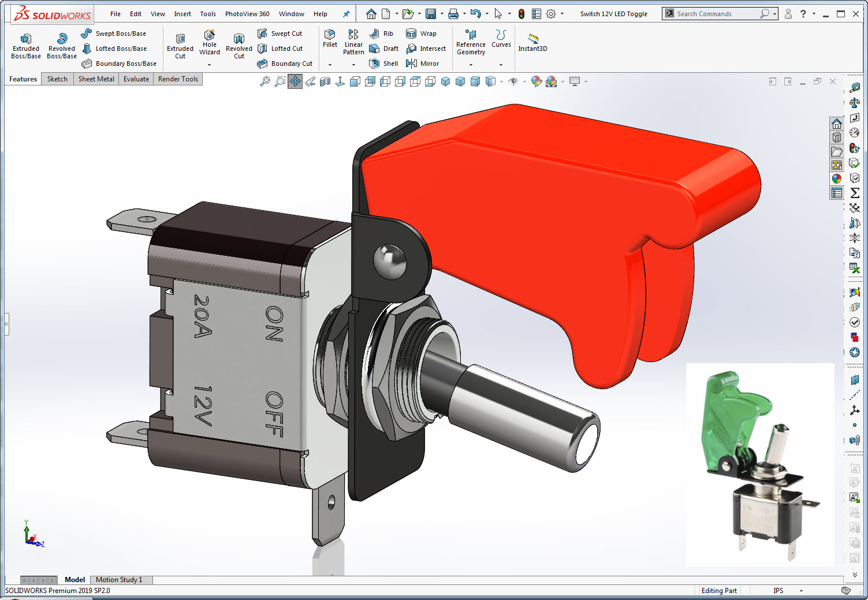The image size is (868, 600).
Task: Apply the Shell feature
Action: click(384, 64)
